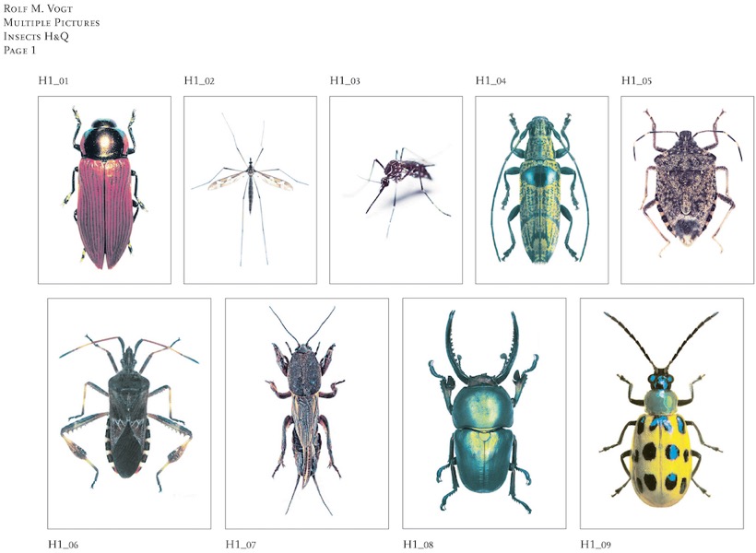Click the Insects H&Q title line
The width and height of the screenshot is (756, 553).
37,35
